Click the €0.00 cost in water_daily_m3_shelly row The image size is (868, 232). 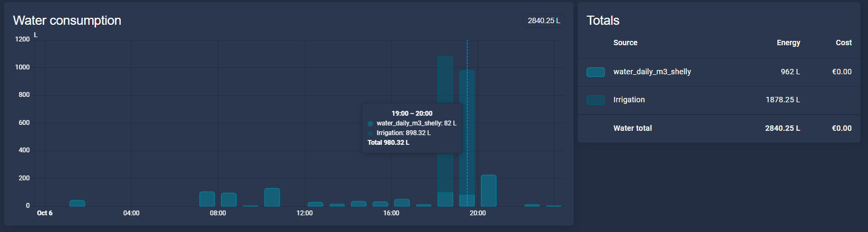click(842, 72)
